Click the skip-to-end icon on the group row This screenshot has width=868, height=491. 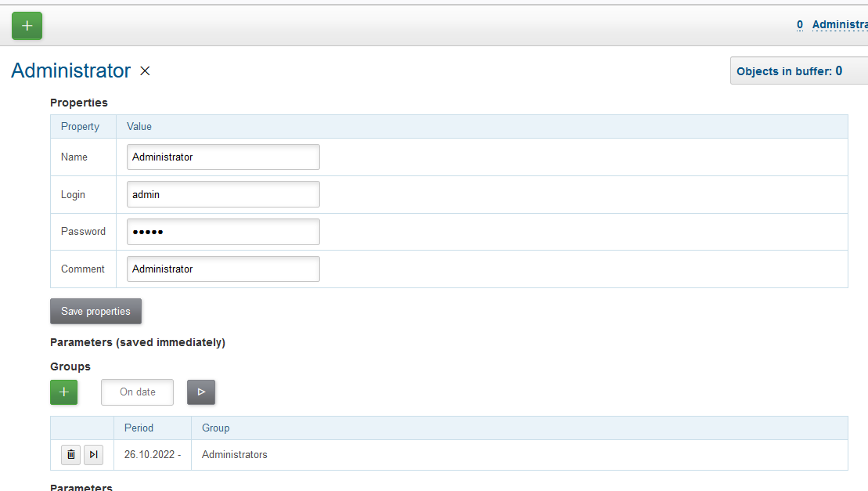click(93, 455)
